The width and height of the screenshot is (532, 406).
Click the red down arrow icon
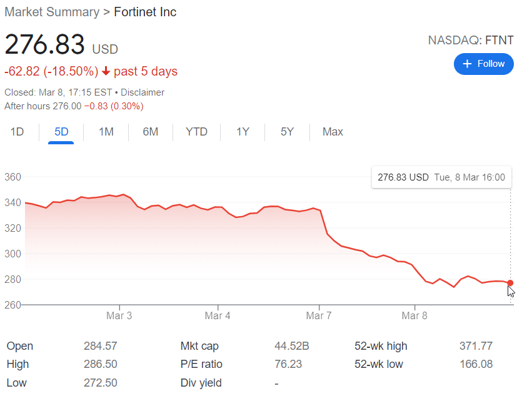click(106, 71)
